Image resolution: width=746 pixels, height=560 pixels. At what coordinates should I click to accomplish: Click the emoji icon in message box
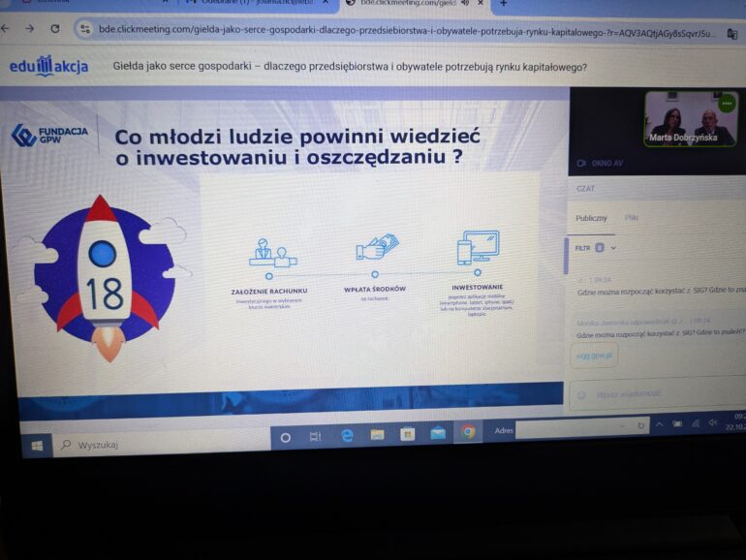click(581, 394)
